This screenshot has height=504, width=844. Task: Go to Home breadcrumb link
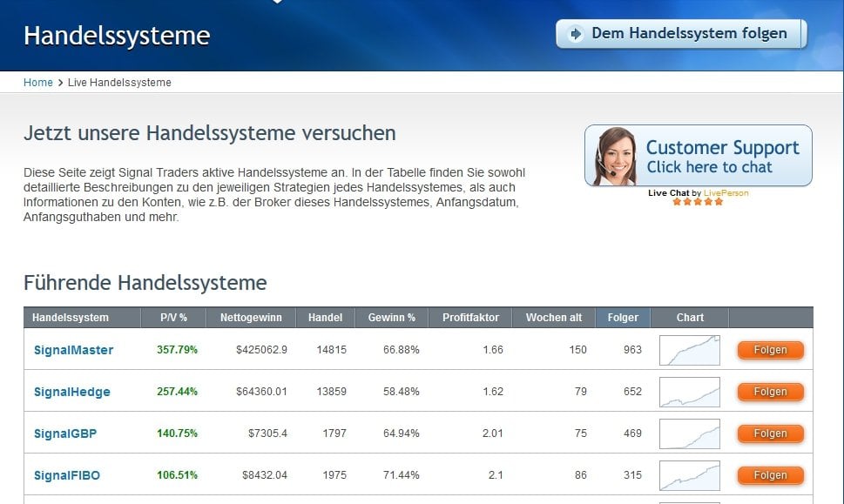pyautogui.click(x=37, y=83)
